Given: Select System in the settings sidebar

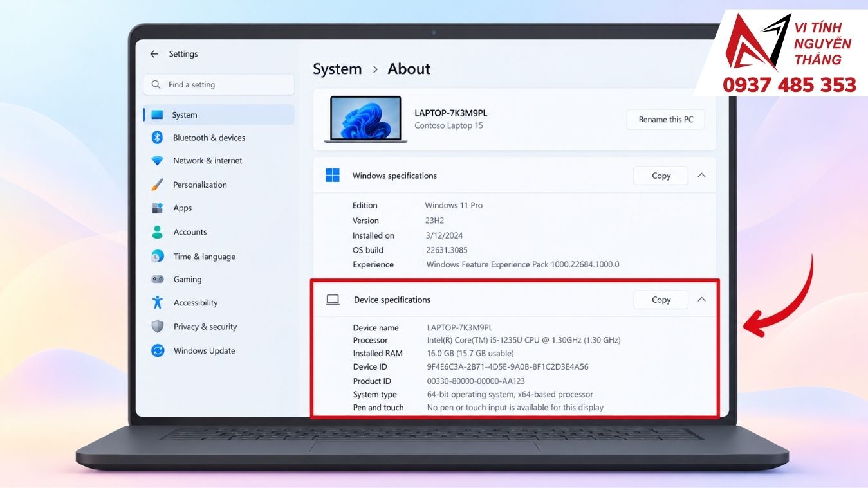Looking at the screenshot, I should (219, 115).
